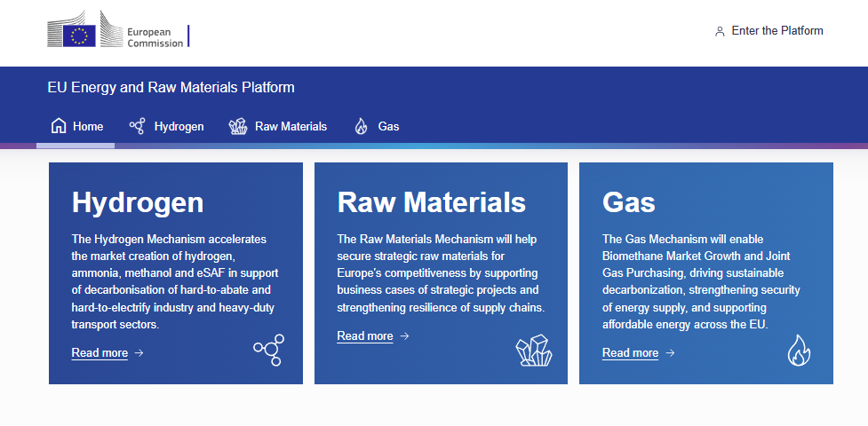Open Read more under Hydrogen
Image resolution: width=868 pixels, height=426 pixels.
[100, 353]
